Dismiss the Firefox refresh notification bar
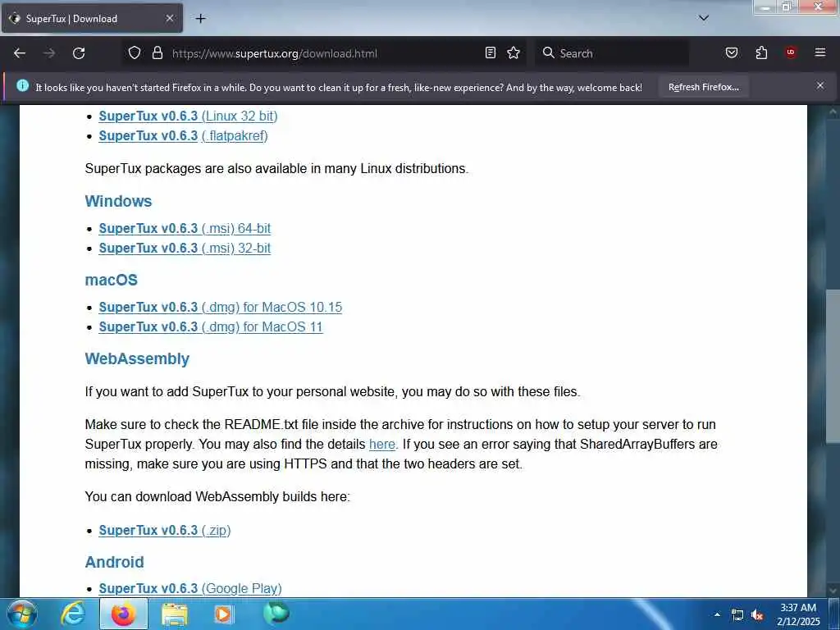This screenshot has width=840, height=630. click(819, 85)
